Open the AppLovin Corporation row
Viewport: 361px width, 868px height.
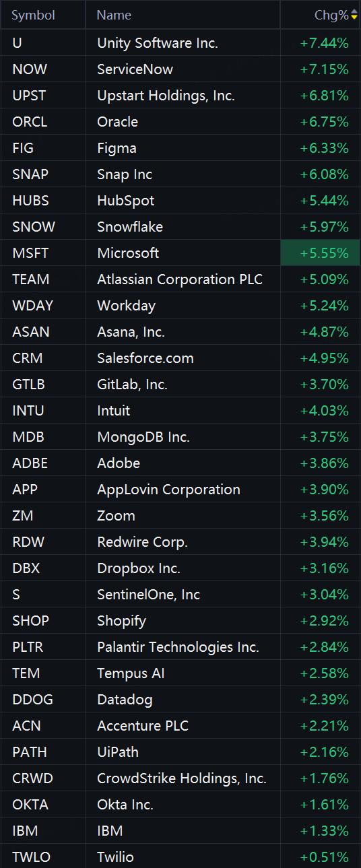tap(180, 490)
